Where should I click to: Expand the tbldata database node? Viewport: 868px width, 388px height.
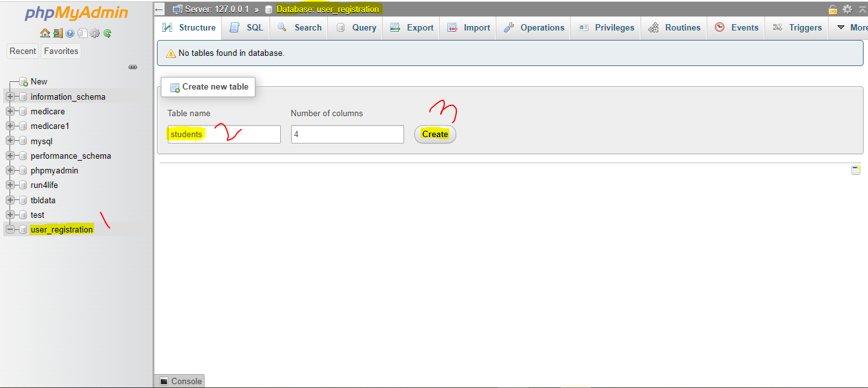[10, 200]
